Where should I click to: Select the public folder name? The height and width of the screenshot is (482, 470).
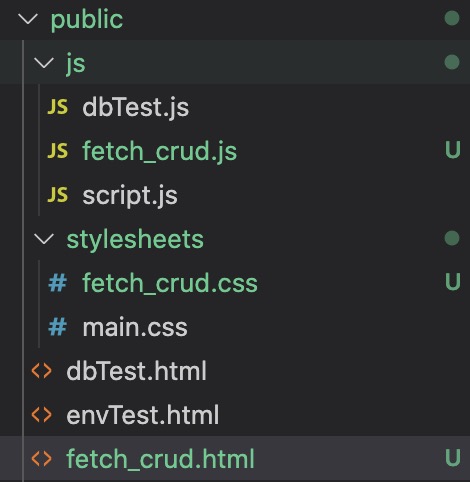(87, 20)
